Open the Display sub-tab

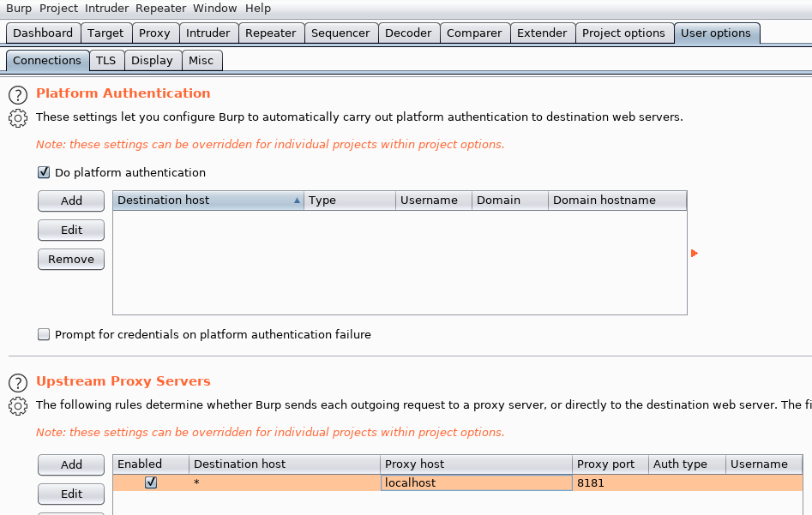click(152, 61)
